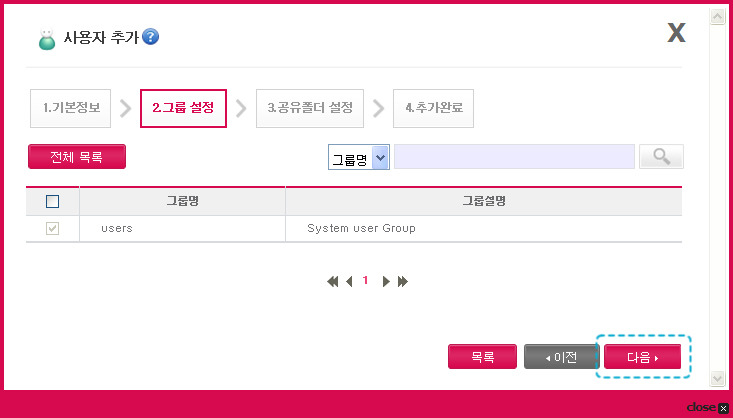This screenshot has width=733, height=418.
Task: Click the 다음 next button
Action: coord(642,357)
